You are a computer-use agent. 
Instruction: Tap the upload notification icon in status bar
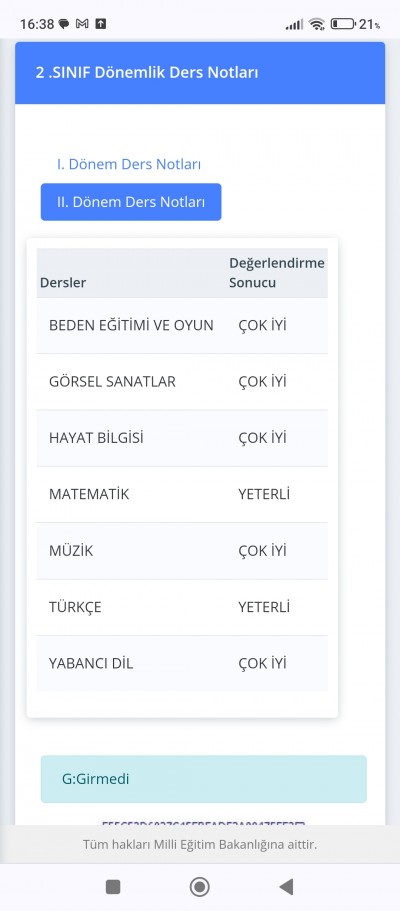click(101, 24)
